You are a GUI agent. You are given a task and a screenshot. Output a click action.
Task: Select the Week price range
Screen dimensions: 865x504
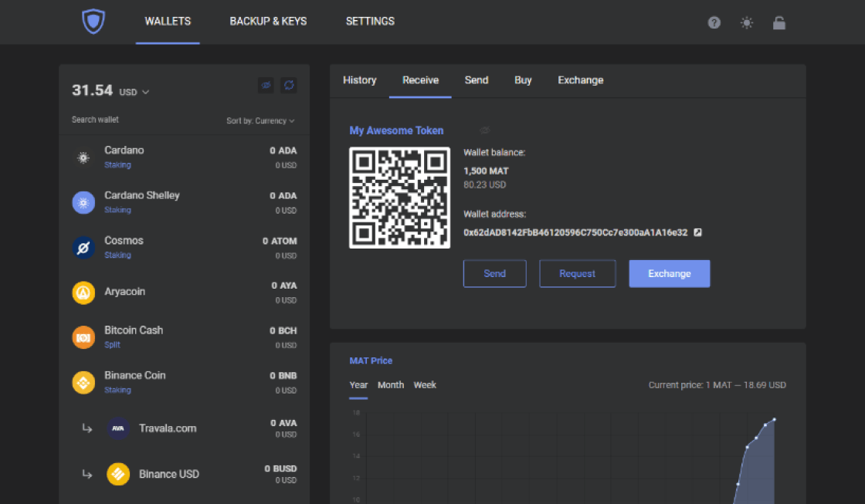tap(425, 385)
